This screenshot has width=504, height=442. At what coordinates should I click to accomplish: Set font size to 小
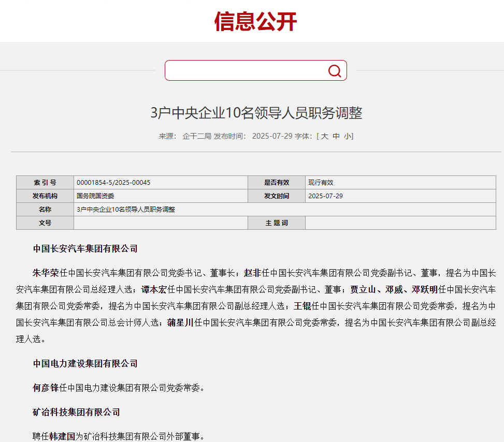click(348, 136)
